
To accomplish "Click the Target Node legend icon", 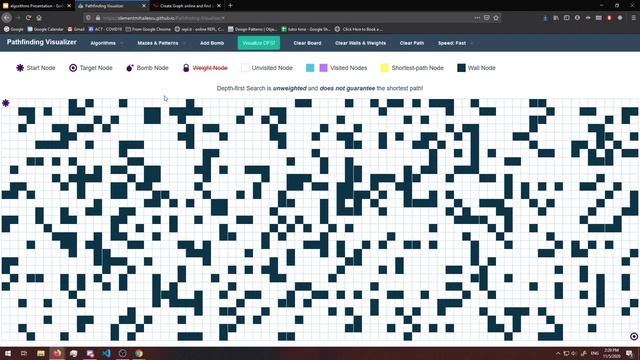I will point(73,68).
